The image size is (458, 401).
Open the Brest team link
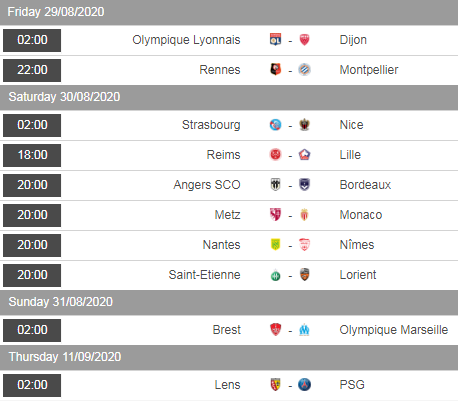[227, 330]
